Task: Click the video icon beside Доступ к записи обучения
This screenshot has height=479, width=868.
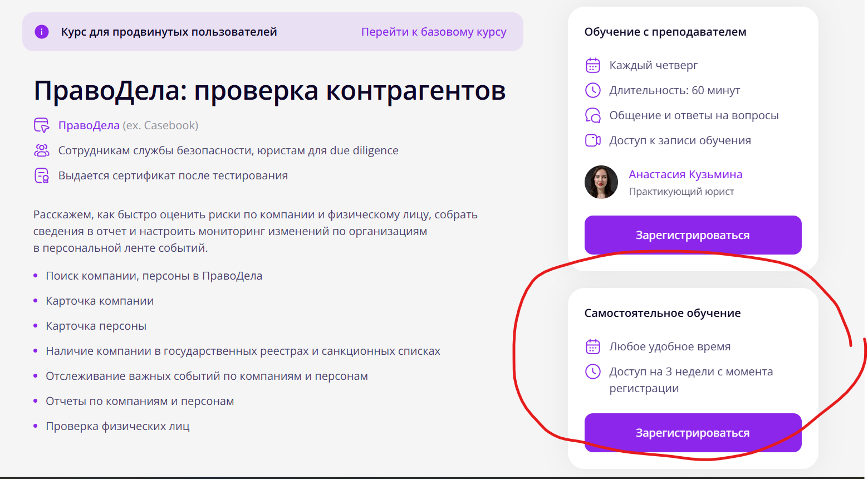Action: 593,140
